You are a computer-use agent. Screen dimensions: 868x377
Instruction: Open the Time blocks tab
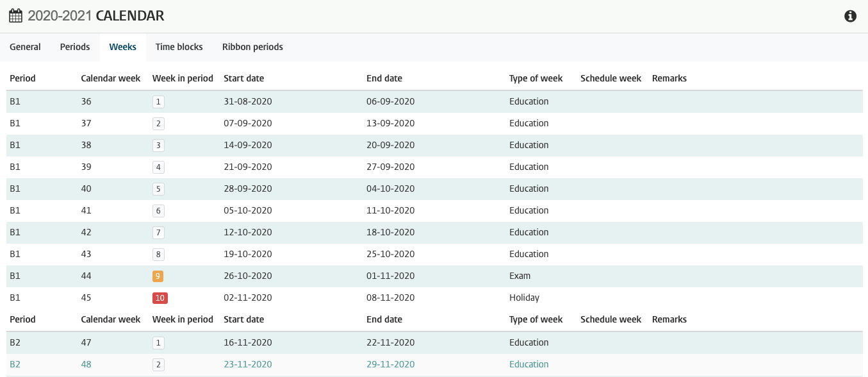tap(179, 47)
